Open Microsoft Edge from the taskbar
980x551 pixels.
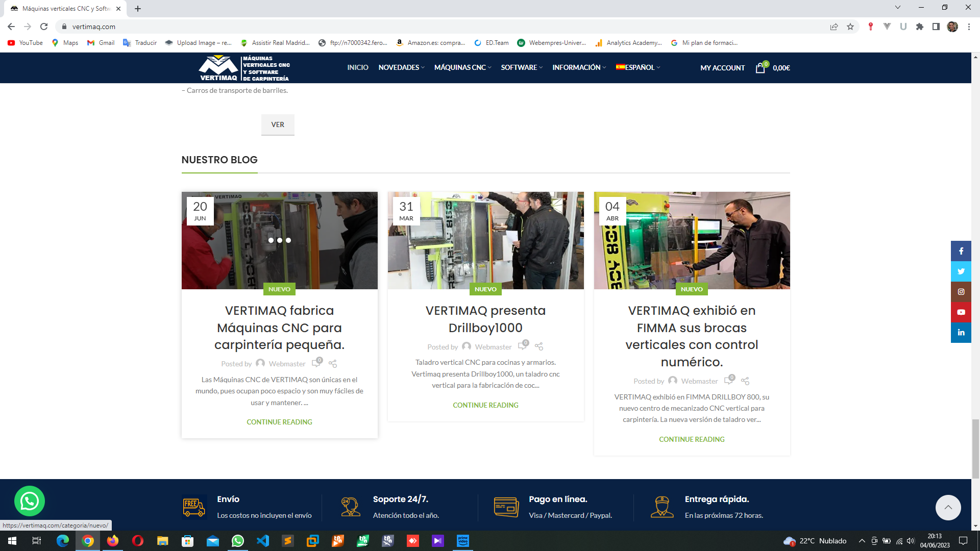63,541
